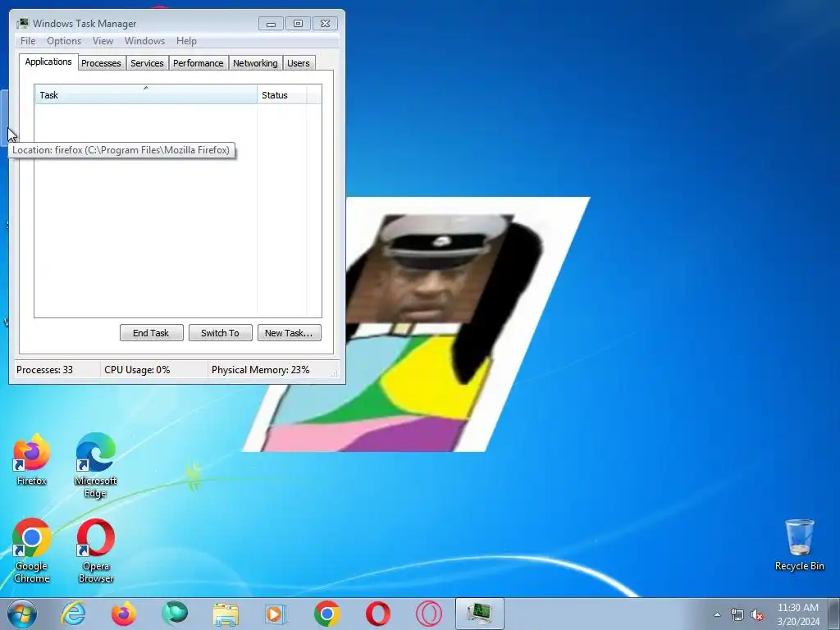Open the Help menu in Task Manager
840x630 pixels.
[186, 41]
